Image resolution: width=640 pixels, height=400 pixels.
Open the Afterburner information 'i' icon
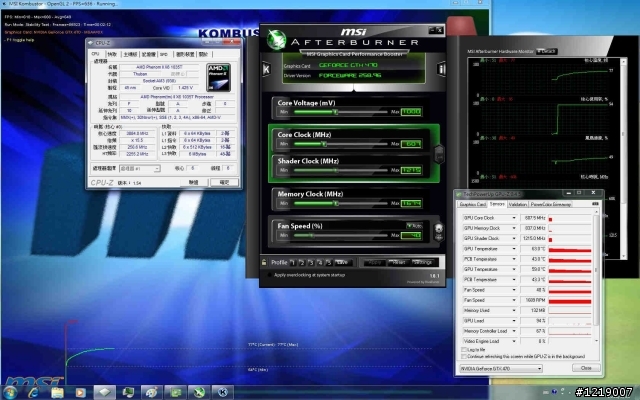(441, 69)
